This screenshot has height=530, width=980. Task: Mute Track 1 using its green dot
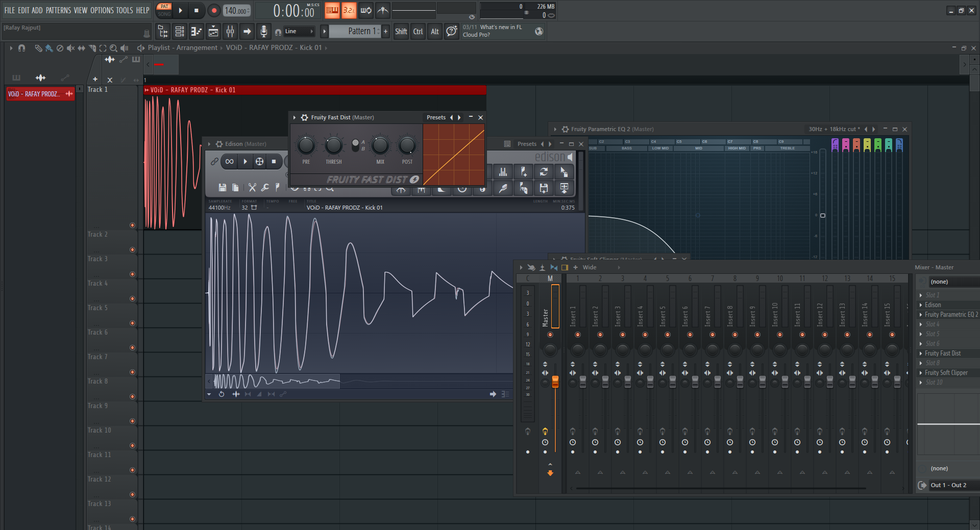[x=132, y=225]
